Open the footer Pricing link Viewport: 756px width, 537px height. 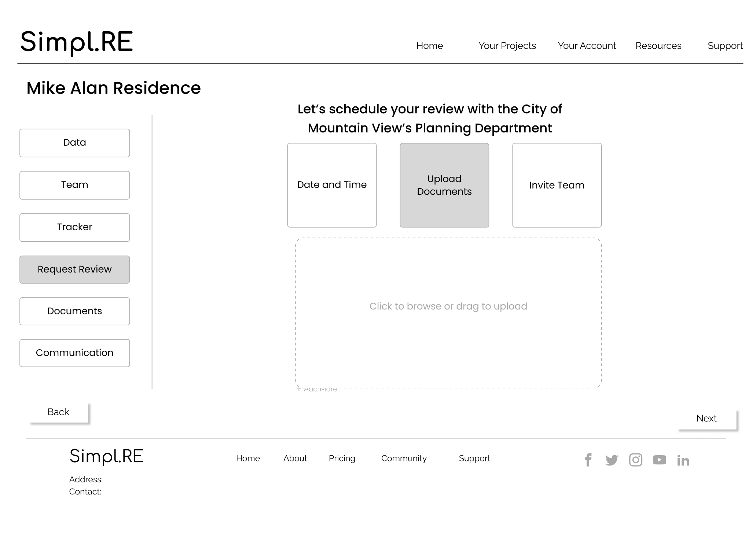[342, 459]
